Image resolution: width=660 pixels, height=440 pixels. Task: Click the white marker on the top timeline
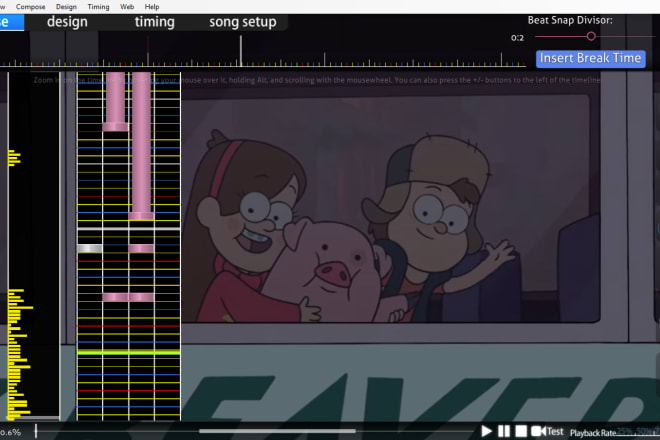coord(241,51)
